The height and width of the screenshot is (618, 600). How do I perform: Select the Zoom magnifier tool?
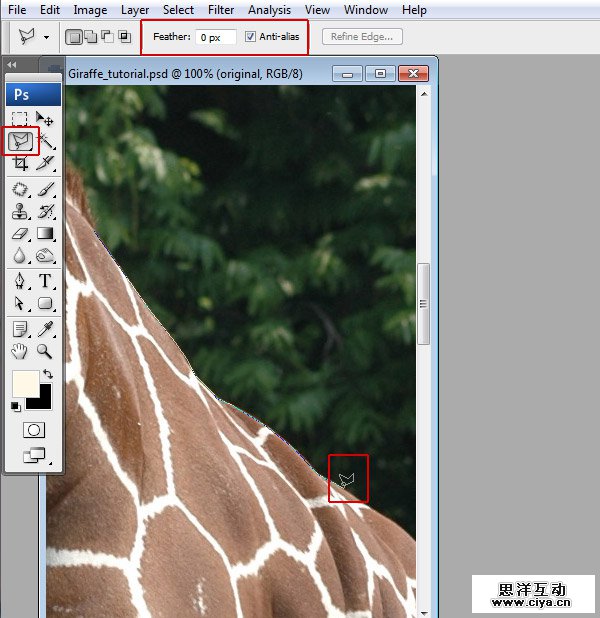click(46, 351)
